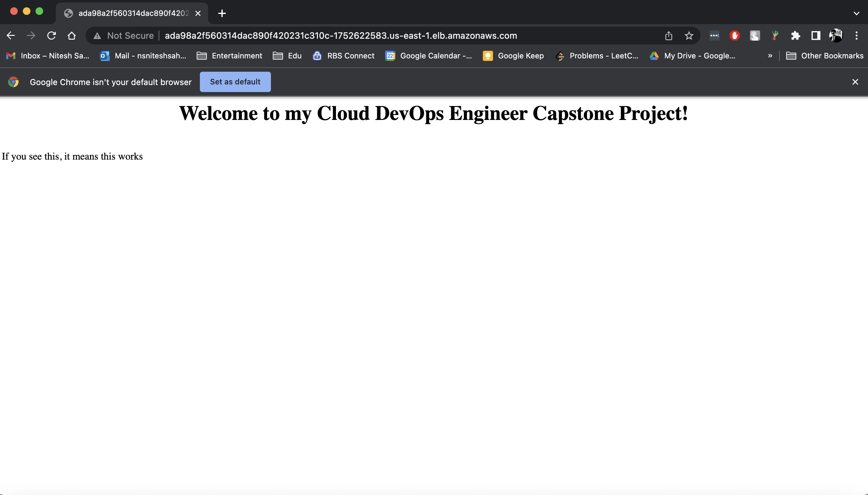
Task: Open Chrome three-dot menu
Action: pos(856,36)
